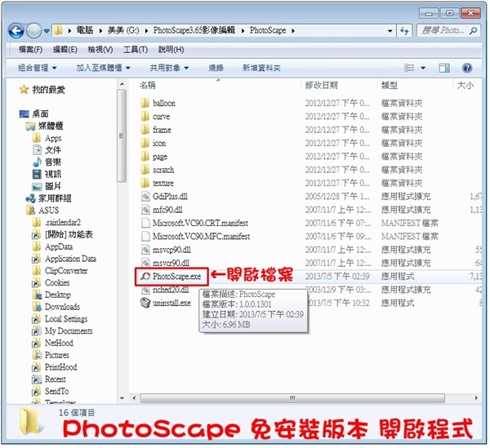Select the riched20.dll file
Screen dimensions: 490x448
(165, 290)
